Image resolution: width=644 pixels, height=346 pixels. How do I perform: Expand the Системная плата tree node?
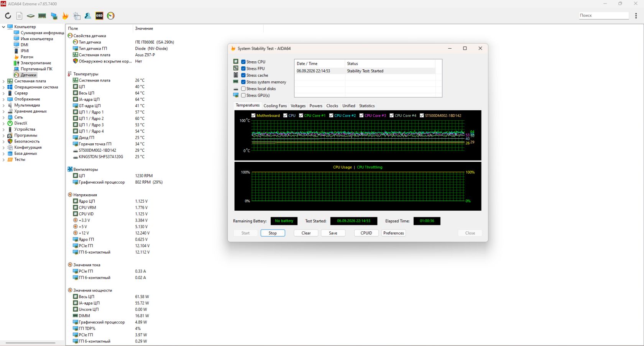[3, 81]
